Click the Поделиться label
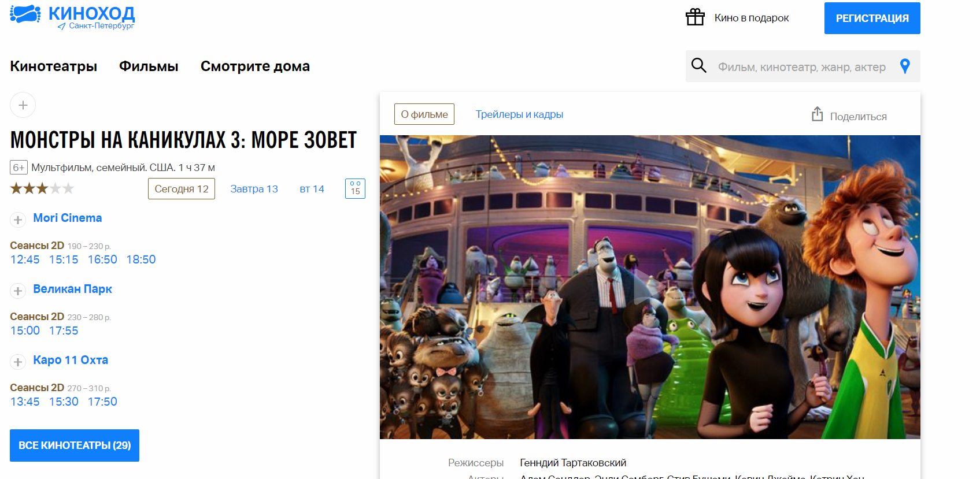This screenshot has height=479, width=980. coord(858,117)
